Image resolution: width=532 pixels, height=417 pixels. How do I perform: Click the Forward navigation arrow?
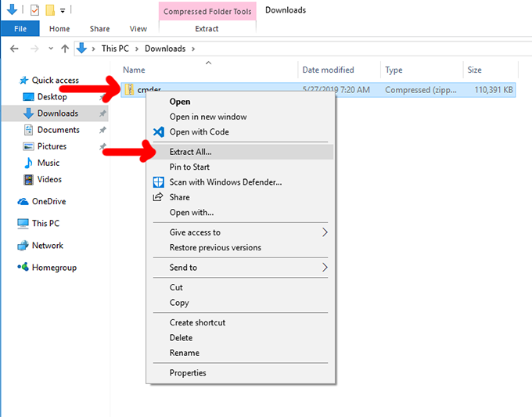point(34,49)
